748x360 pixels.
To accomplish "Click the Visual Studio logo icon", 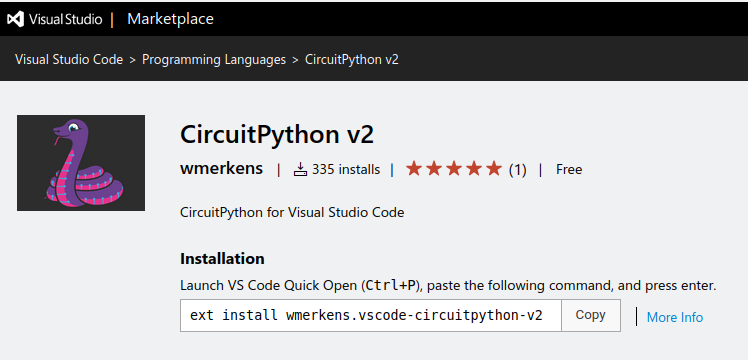I will [x=16, y=19].
